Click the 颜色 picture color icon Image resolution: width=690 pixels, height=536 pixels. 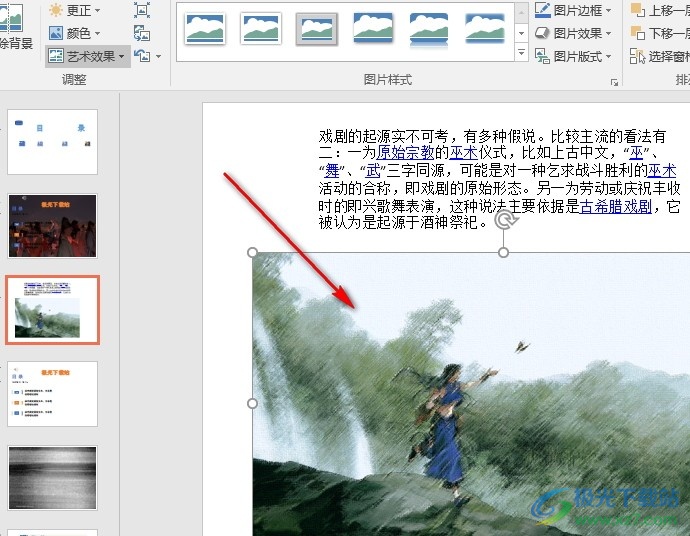[56, 33]
